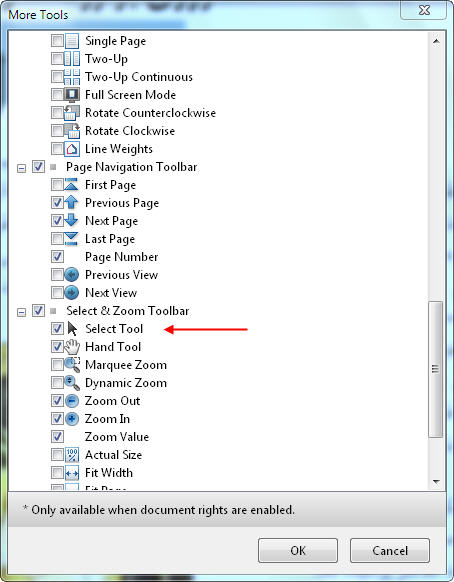Uncheck the Select Tool checkbox
The height and width of the screenshot is (582, 454).
click(x=57, y=328)
